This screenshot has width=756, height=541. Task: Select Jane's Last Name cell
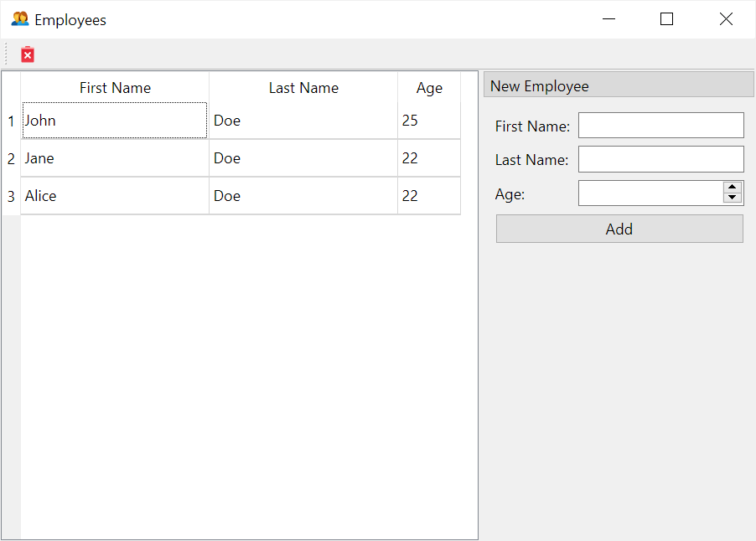303,157
